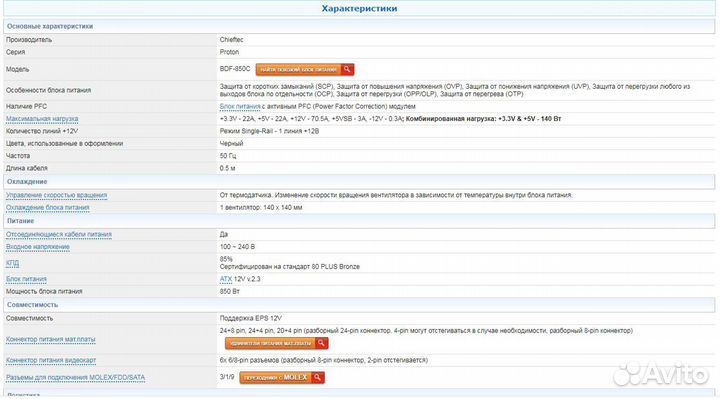Click orange motherboard power extenders button
This screenshot has width=720, height=399.
click(x=276, y=343)
